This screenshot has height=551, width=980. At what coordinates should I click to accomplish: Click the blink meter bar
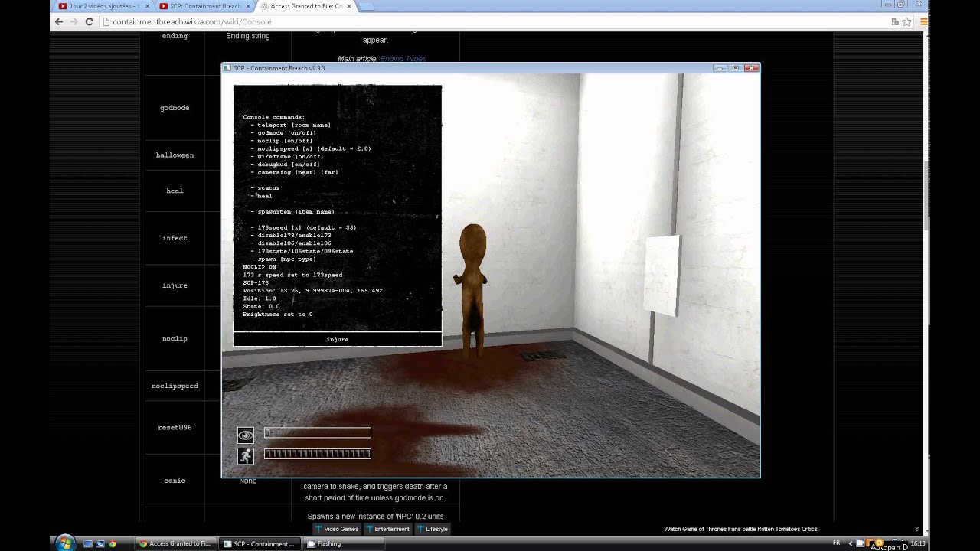[318, 433]
